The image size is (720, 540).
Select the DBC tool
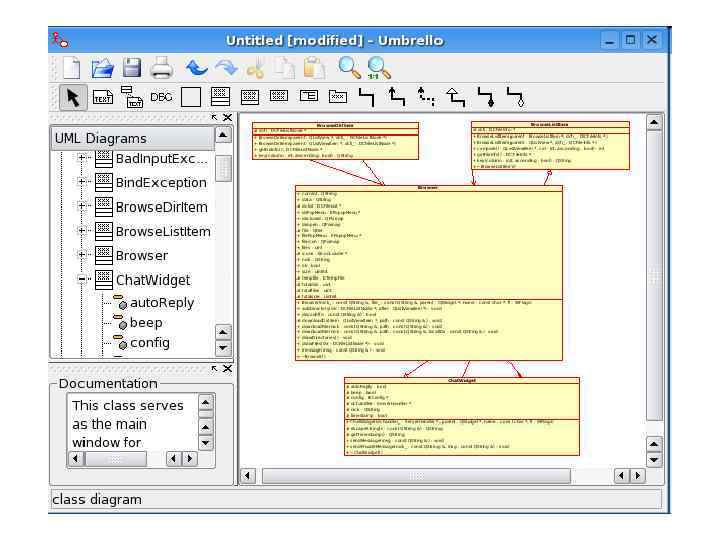[161, 97]
